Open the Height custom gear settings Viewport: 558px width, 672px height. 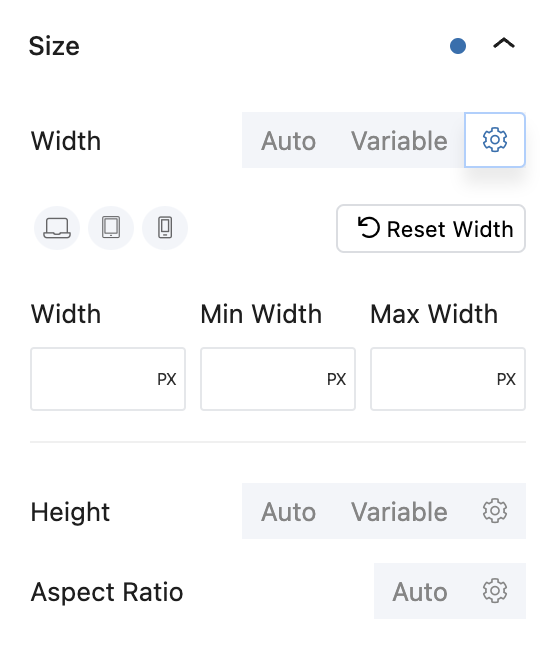[495, 511]
